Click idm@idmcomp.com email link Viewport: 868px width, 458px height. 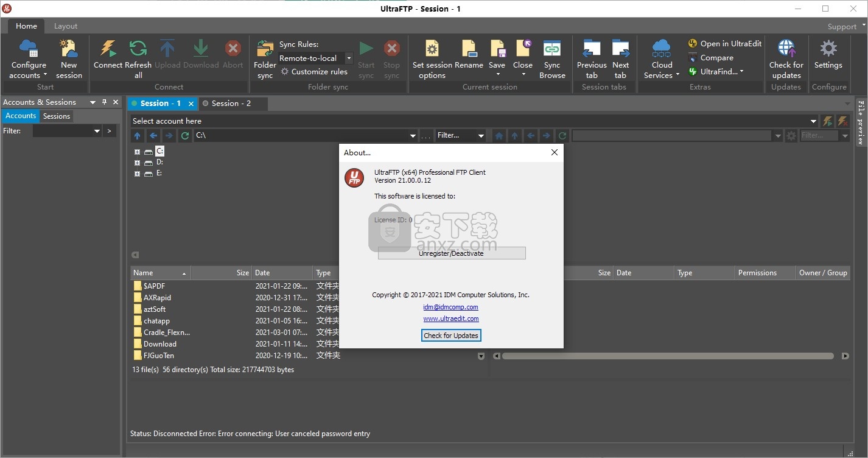451,307
